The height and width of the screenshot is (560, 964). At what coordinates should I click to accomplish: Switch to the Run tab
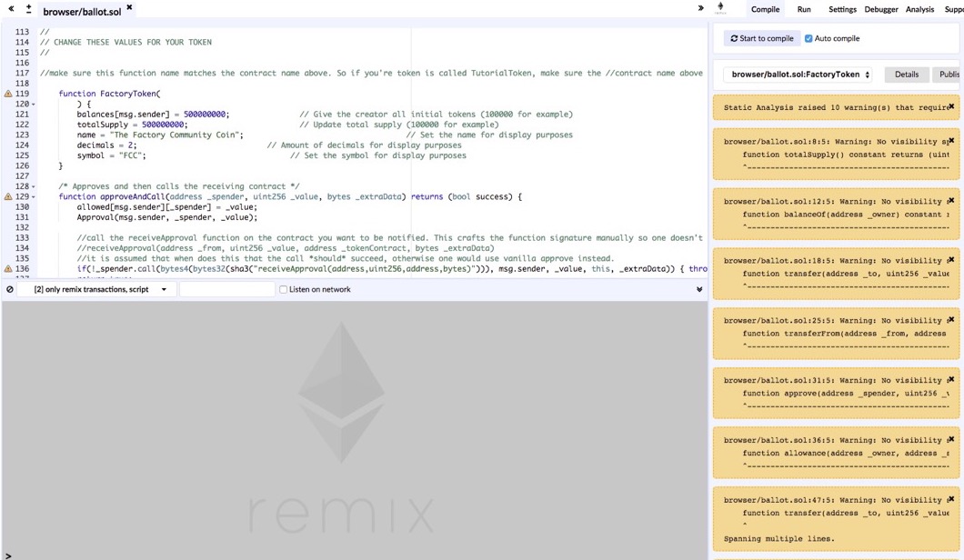(x=804, y=9)
